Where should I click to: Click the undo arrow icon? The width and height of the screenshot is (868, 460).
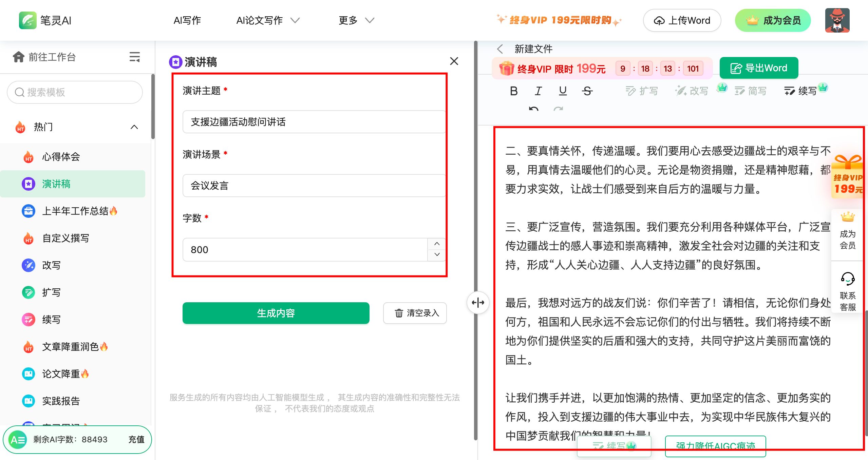[x=533, y=109]
